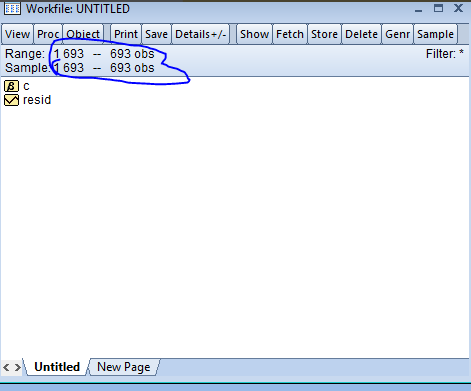Select the resid object name
The height and width of the screenshot is (391, 471).
coord(37,100)
